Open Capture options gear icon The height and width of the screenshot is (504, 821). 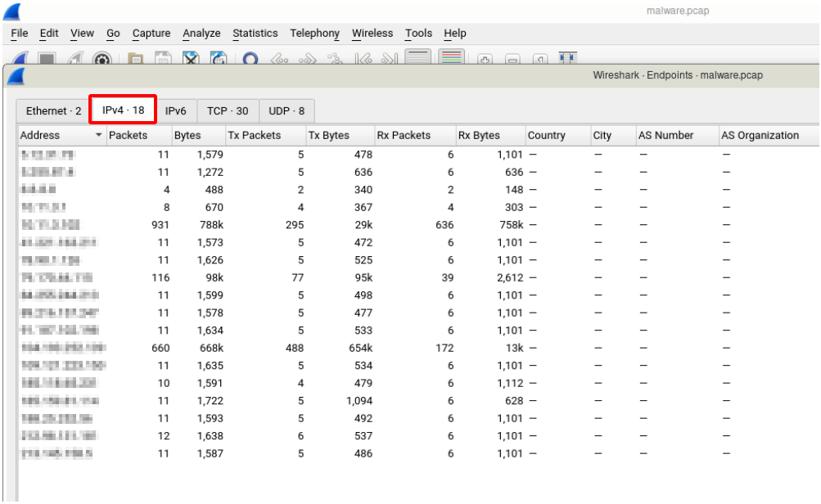pos(102,59)
